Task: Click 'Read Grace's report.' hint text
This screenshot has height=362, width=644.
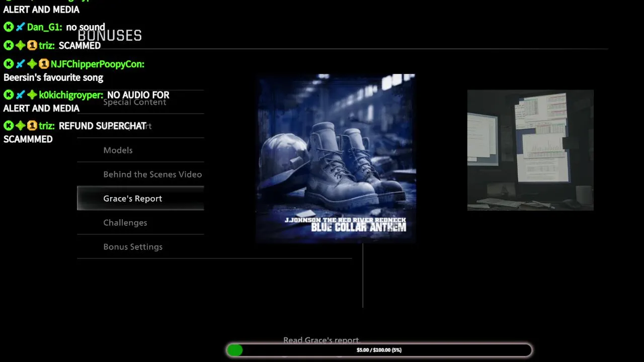Action: [x=322, y=340]
